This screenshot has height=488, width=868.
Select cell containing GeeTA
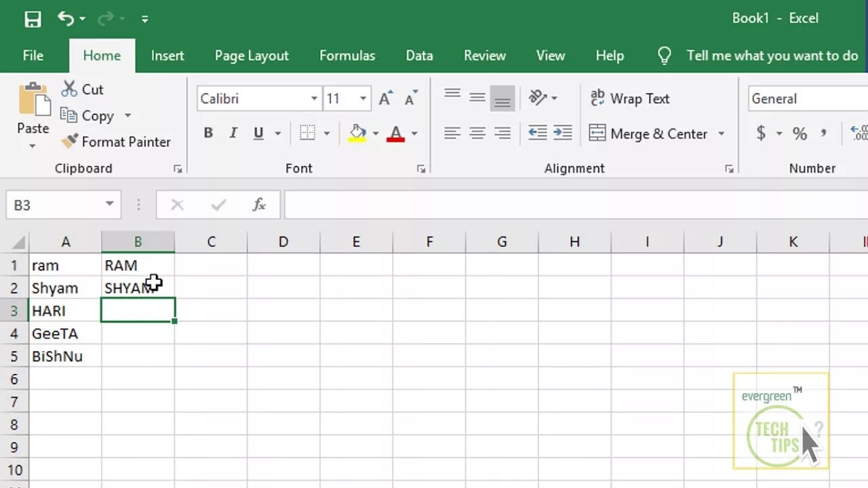click(65, 333)
